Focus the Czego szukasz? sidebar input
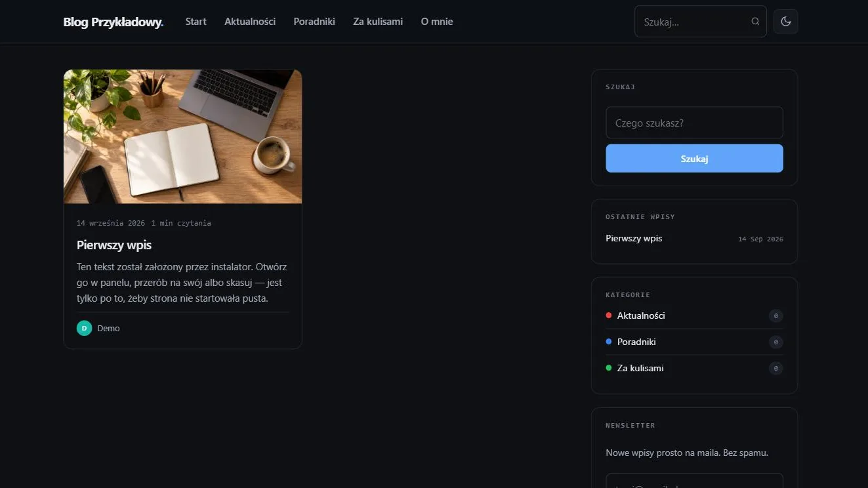The height and width of the screenshot is (488, 868). click(694, 123)
